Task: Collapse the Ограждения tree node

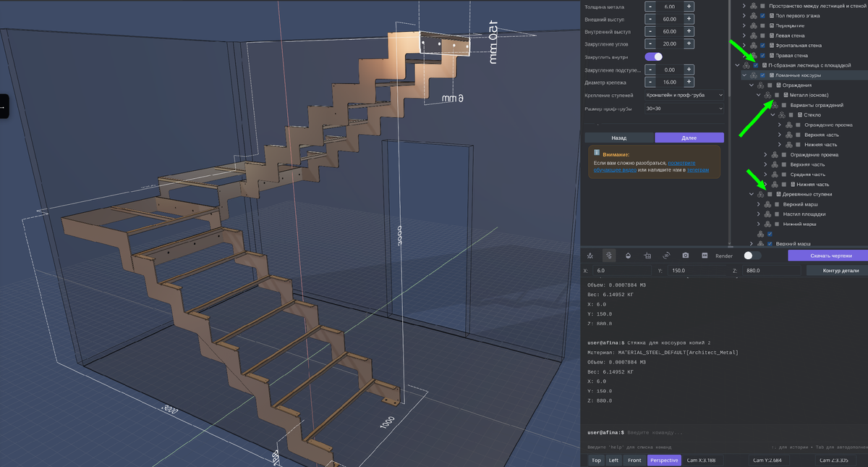Action: [x=752, y=85]
